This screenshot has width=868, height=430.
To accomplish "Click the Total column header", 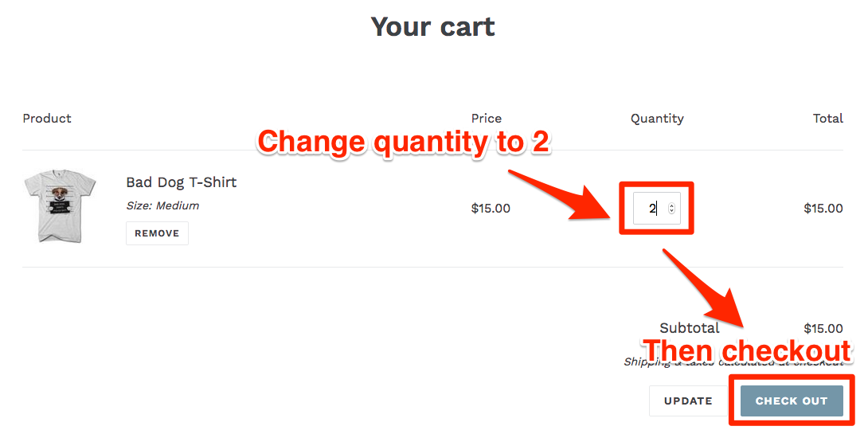I will [828, 119].
